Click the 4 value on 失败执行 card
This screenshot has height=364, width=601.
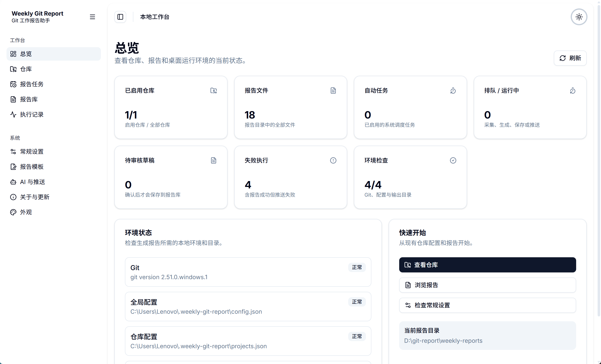[x=248, y=185]
